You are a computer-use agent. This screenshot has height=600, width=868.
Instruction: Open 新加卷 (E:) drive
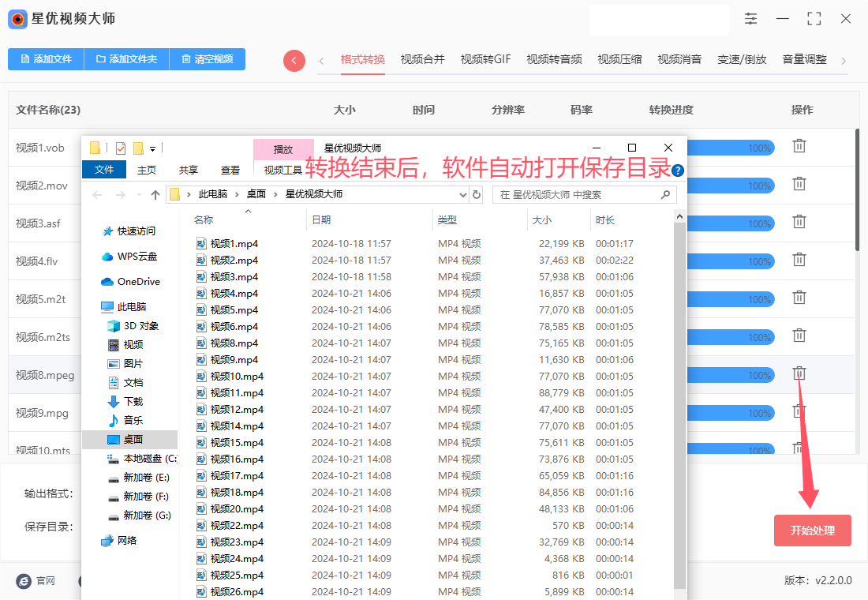click(139, 477)
